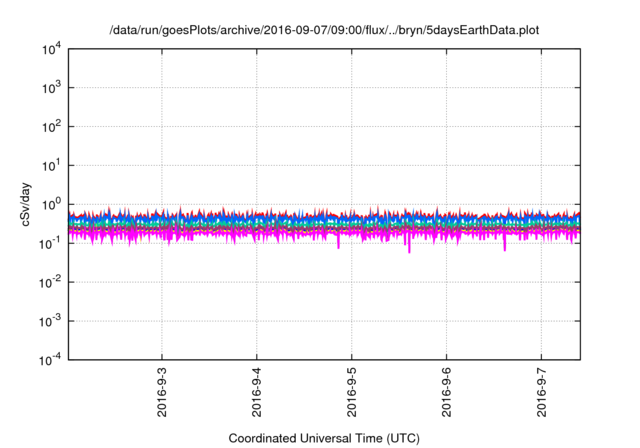Image resolution: width=640 pixels, height=448 pixels.
Task: Click the 10^-1 y-axis tick label
Action: [x=50, y=244]
